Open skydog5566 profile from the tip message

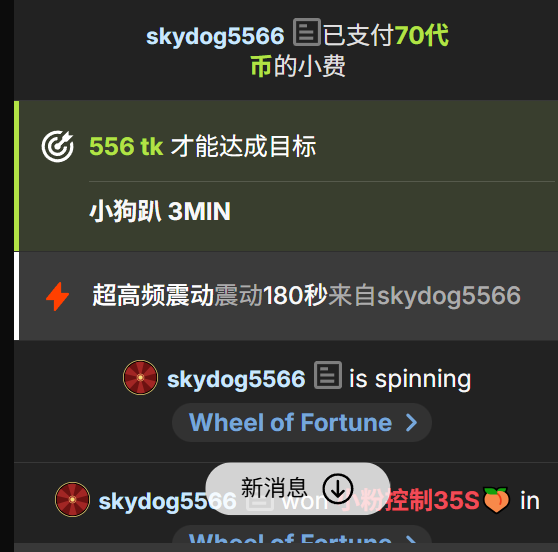tap(215, 36)
